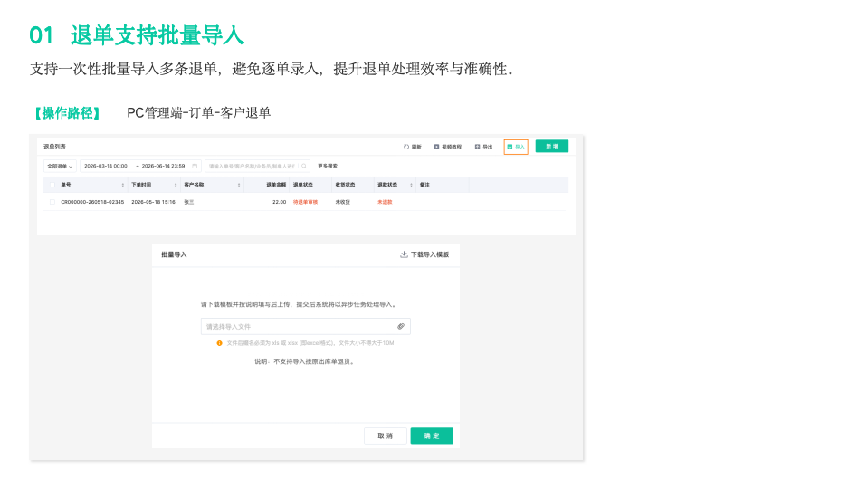The width and height of the screenshot is (868, 489).
Task: Click the orange file-format warning icon
Action: point(219,343)
